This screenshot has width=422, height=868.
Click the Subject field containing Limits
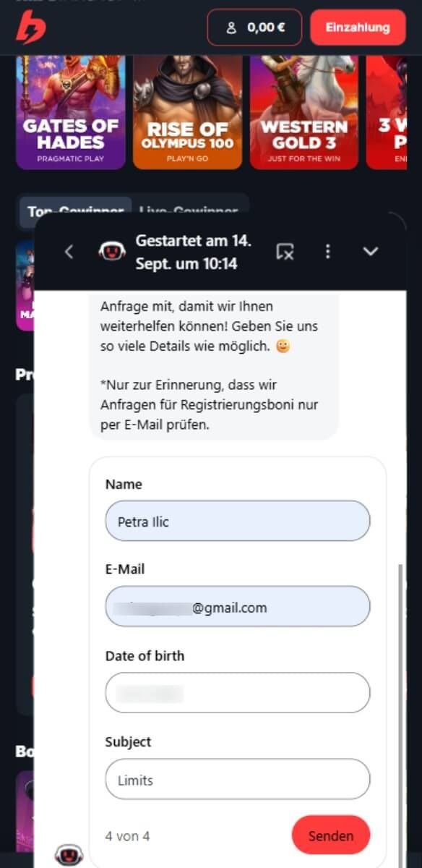point(238,779)
